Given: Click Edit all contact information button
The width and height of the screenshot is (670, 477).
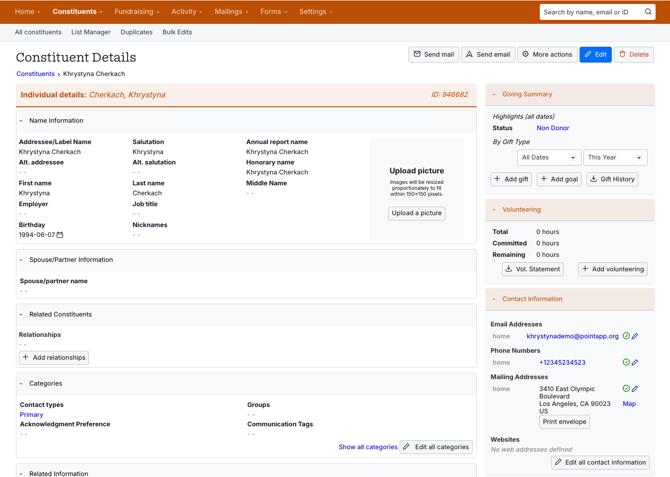Looking at the screenshot, I should click(x=600, y=462).
